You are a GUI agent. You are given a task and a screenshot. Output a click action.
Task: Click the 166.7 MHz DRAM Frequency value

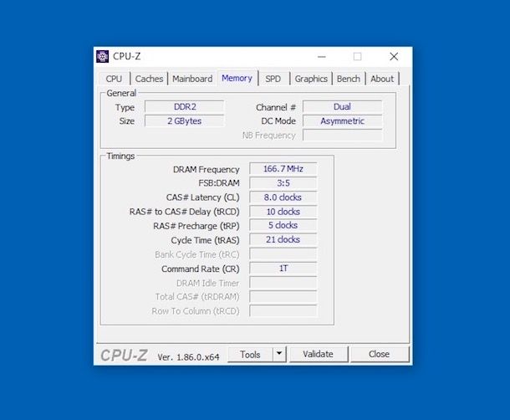pos(283,169)
